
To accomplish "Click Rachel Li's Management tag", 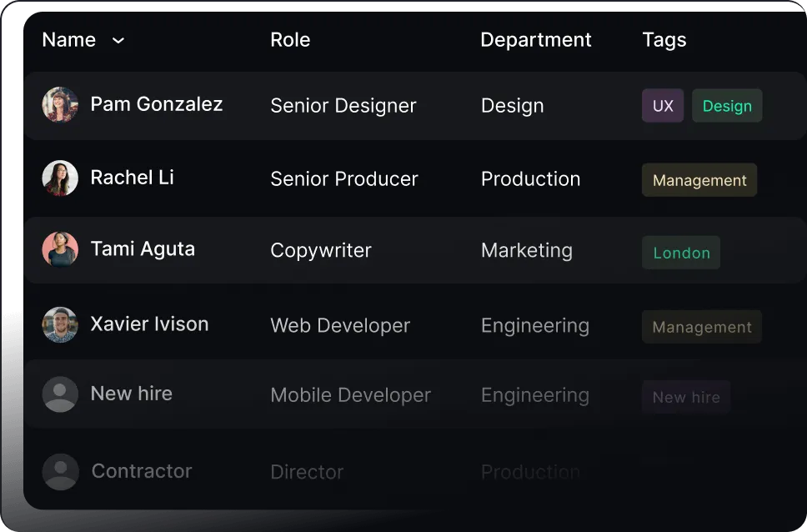I will (x=699, y=180).
